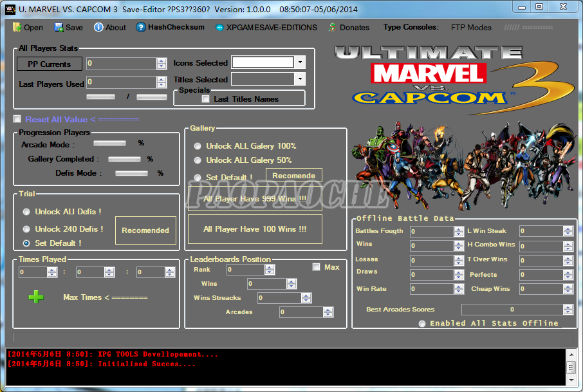Click the HashChecksum question mark icon
This screenshot has height=392, width=583.
140,28
